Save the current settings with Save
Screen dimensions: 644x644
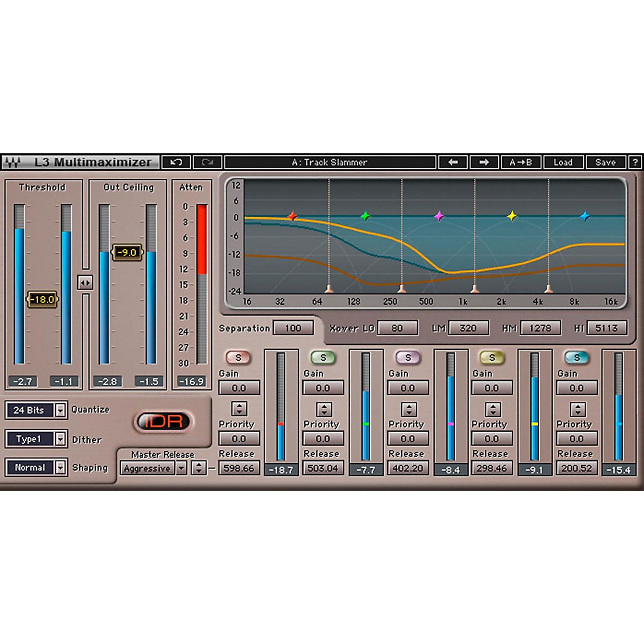(x=606, y=162)
